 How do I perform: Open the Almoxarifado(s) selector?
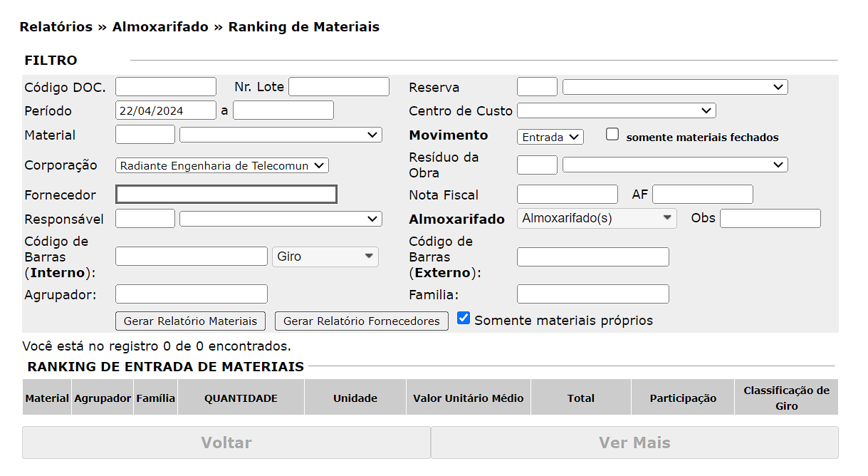point(596,218)
